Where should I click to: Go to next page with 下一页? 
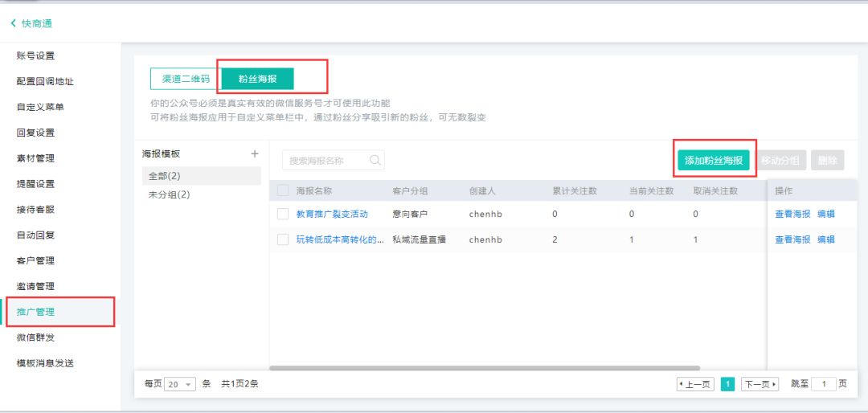pyautogui.click(x=759, y=384)
